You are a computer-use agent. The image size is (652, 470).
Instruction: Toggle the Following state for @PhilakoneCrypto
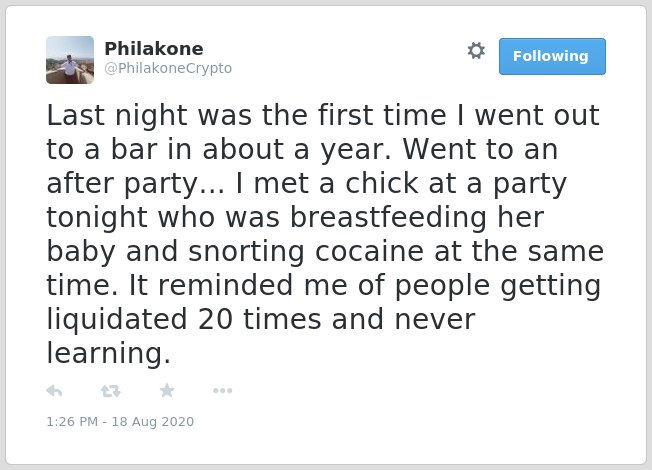point(552,57)
